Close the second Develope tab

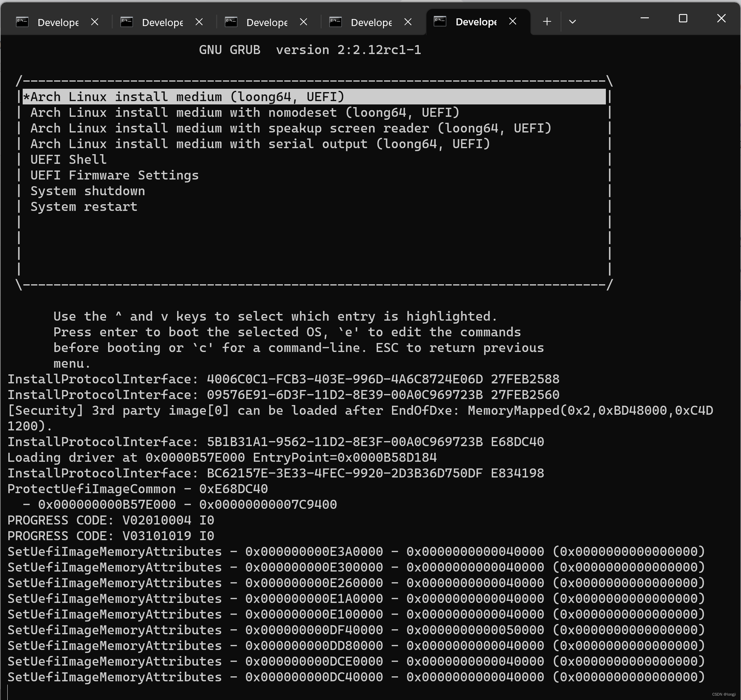point(199,22)
